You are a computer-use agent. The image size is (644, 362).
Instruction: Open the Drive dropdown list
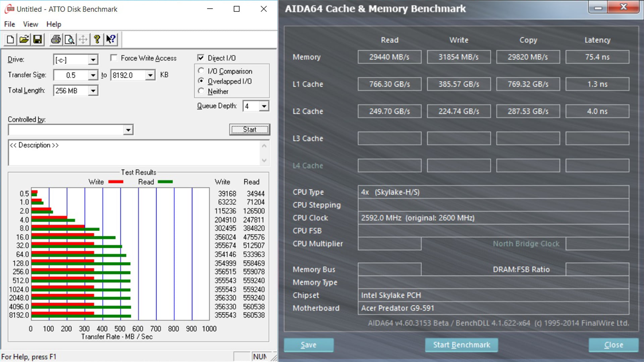pos(93,60)
